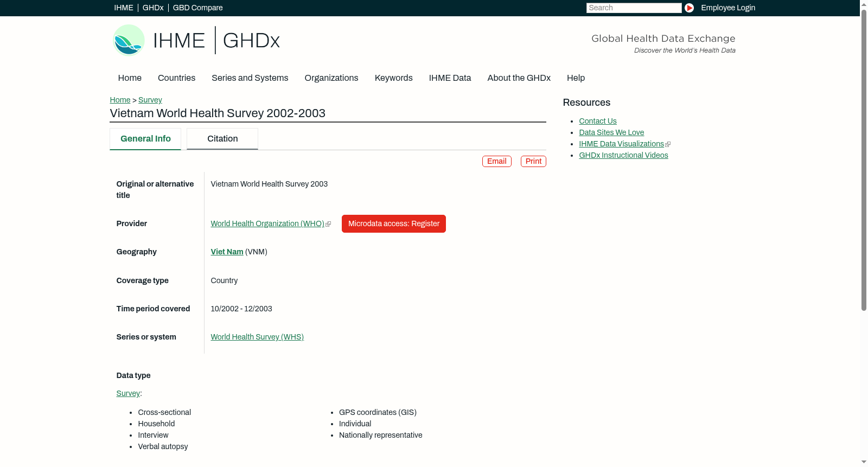Click the '10/2002 - 12/2003' time period value
868x467 pixels.
pos(241,309)
